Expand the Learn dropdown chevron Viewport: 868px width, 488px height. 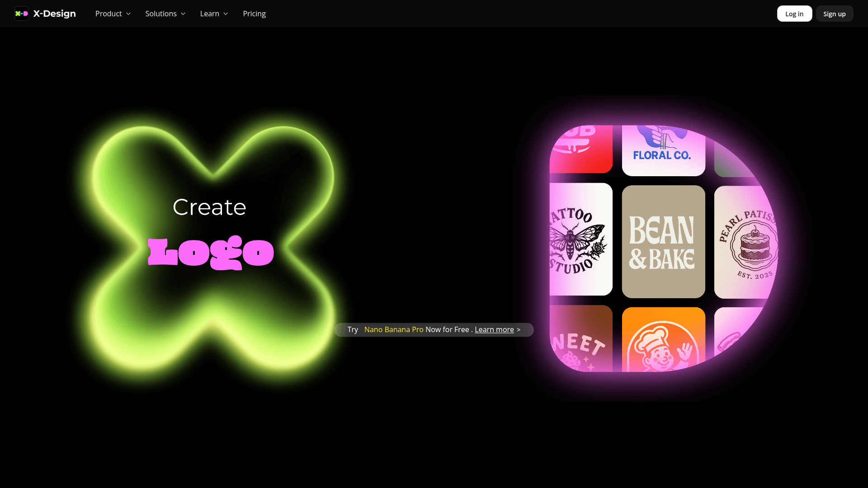pyautogui.click(x=226, y=14)
